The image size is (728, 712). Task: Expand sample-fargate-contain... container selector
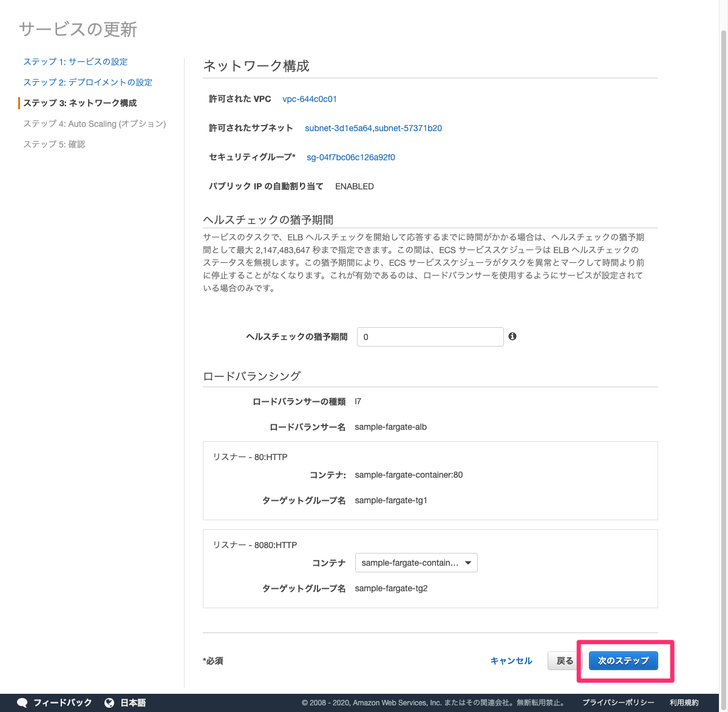point(416,563)
